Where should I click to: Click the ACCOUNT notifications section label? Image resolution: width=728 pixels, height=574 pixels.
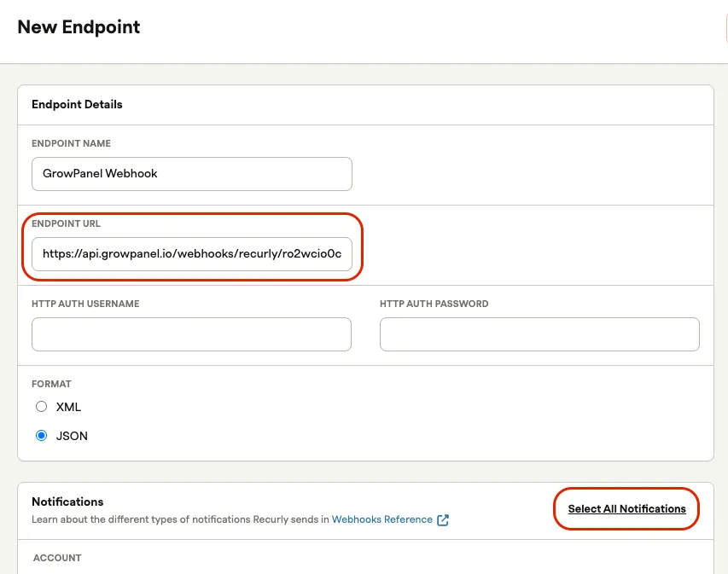(x=57, y=558)
